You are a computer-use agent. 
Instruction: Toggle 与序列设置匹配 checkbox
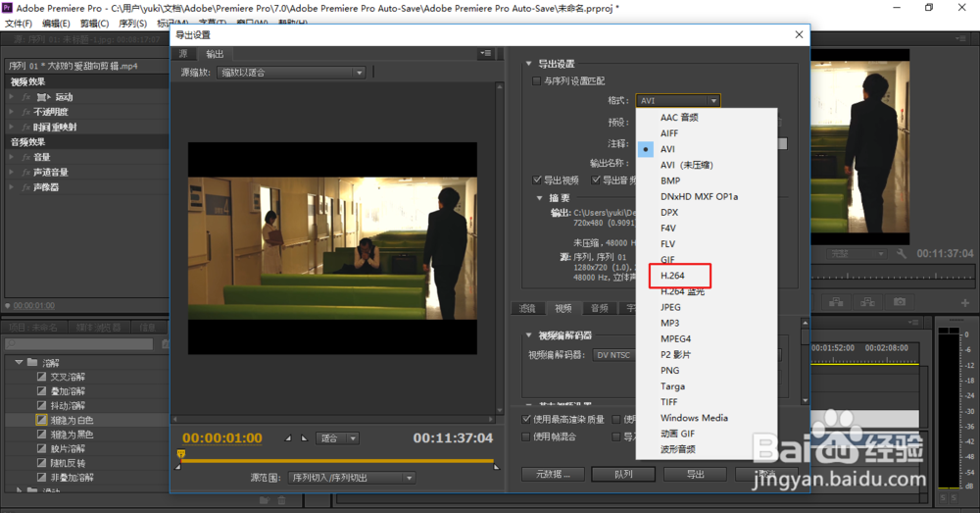pyautogui.click(x=536, y=80)
